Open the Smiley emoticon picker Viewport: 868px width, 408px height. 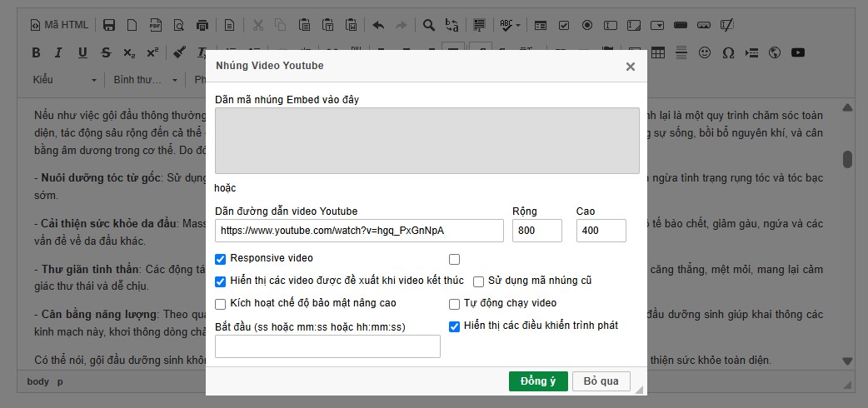704,52
